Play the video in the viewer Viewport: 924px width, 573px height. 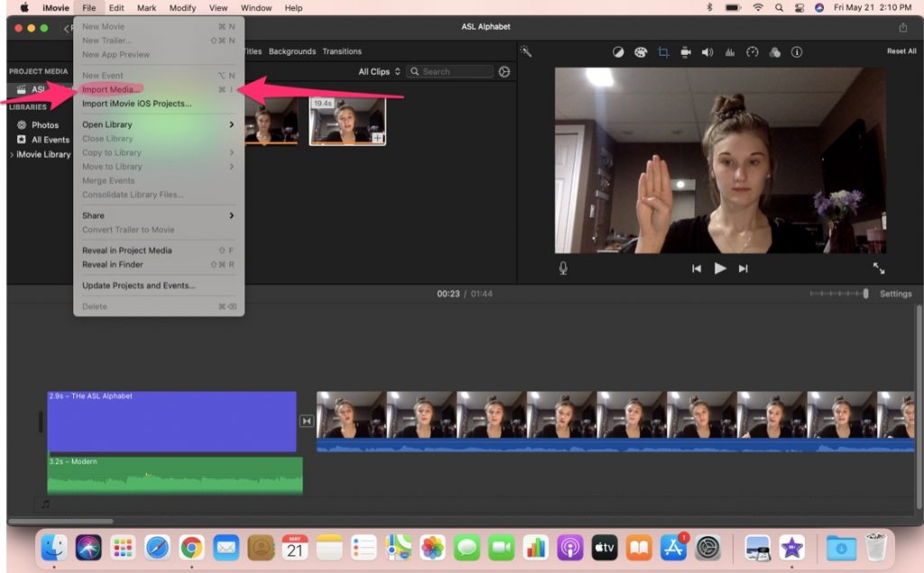pyautogui.click(x=719, y=268)
